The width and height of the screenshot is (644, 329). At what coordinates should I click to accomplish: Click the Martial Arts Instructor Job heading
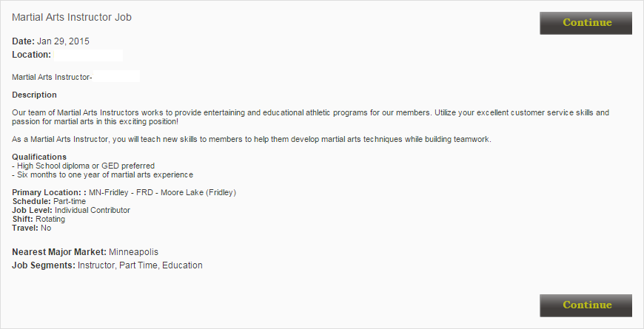pos(72,17)
